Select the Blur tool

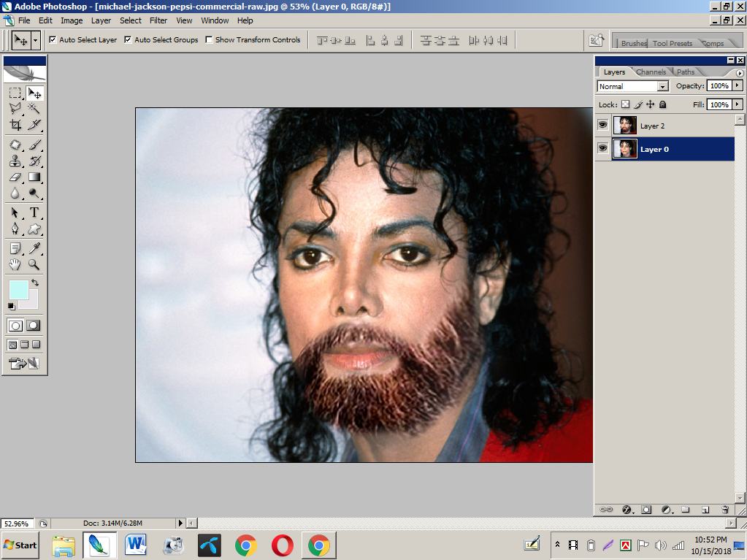[15, 193]
